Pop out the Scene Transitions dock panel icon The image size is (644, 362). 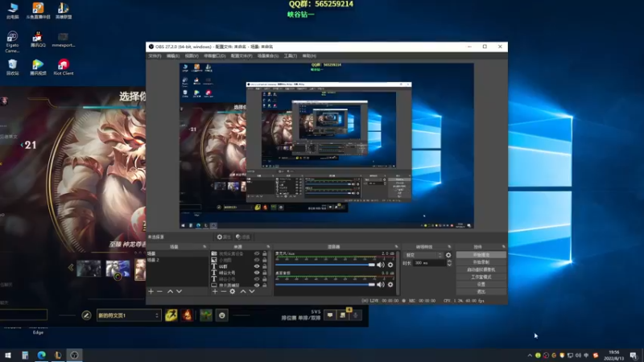[x=449, y=247]
